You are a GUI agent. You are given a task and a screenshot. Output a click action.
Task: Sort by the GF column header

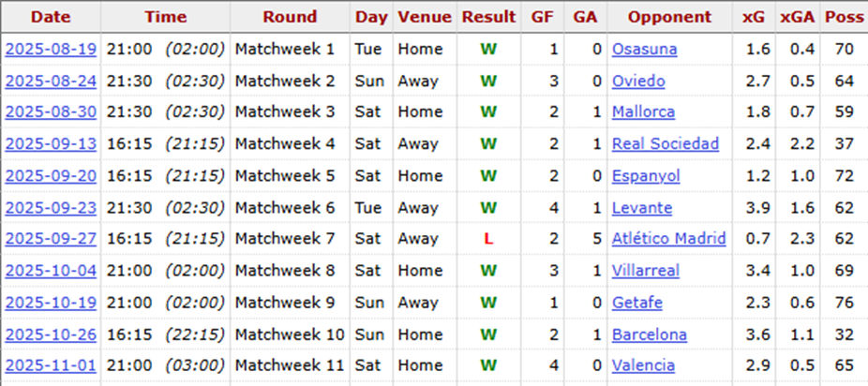[542, 17]
